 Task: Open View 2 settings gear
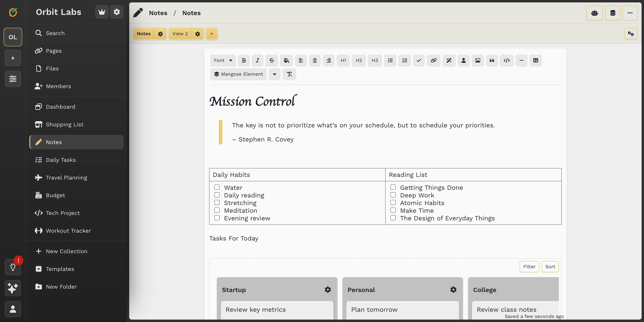[197, 34]
